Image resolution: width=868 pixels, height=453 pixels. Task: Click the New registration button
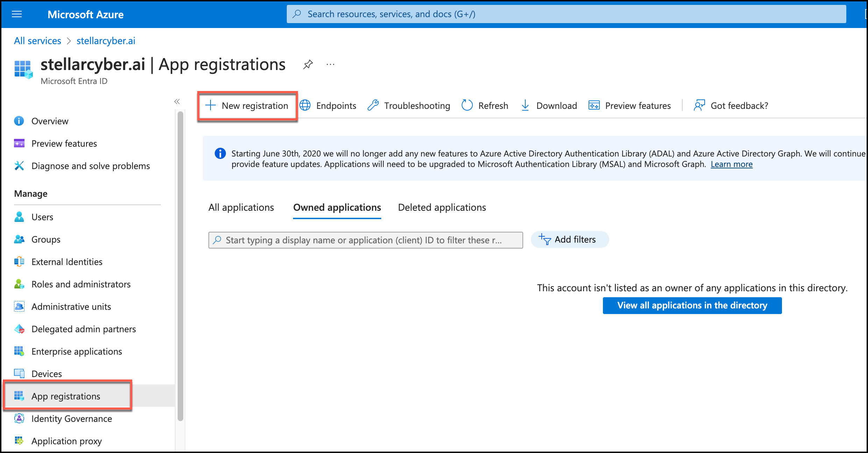(248, 106)
